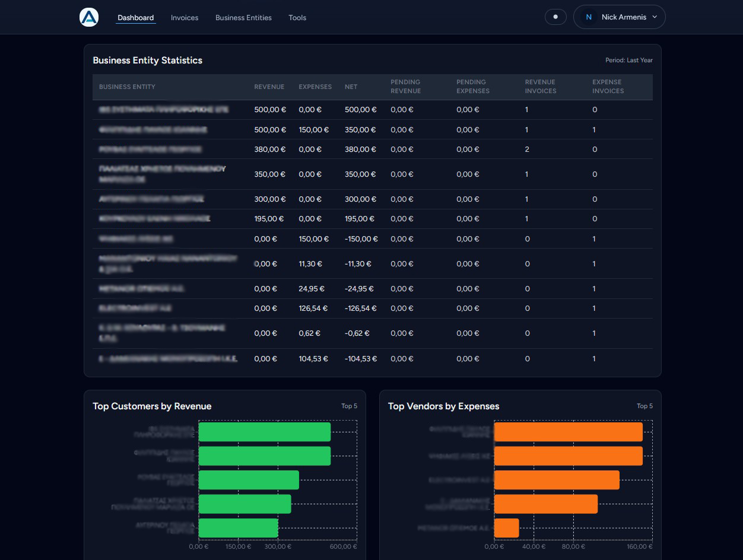Click the Expenses column header
The image size is (743, 560).
[x=315, y=87]
